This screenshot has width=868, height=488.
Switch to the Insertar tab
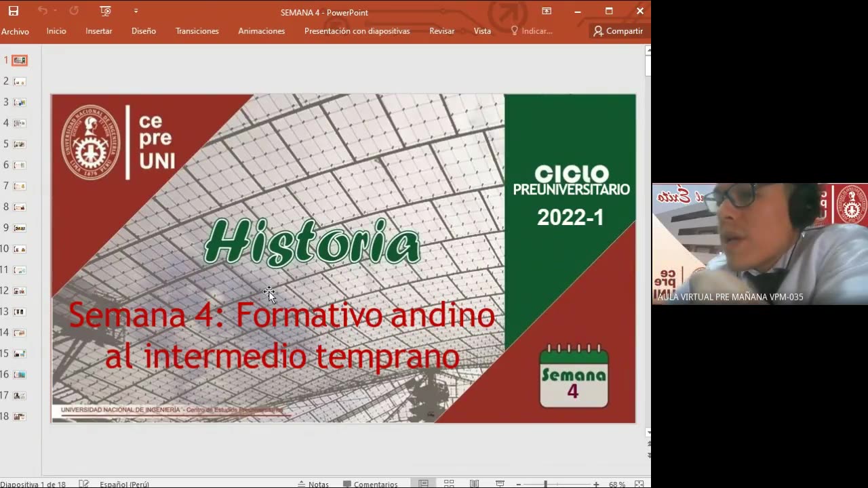(99, 31)
